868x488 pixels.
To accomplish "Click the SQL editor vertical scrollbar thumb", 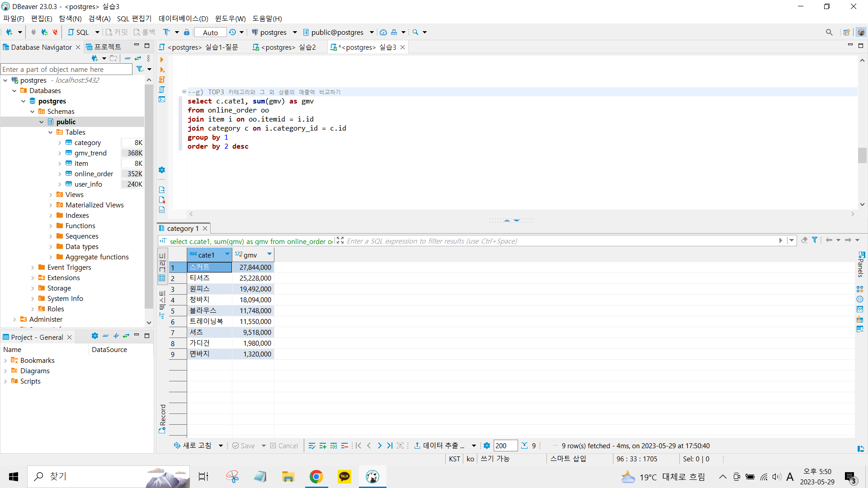I will [862, 155].
